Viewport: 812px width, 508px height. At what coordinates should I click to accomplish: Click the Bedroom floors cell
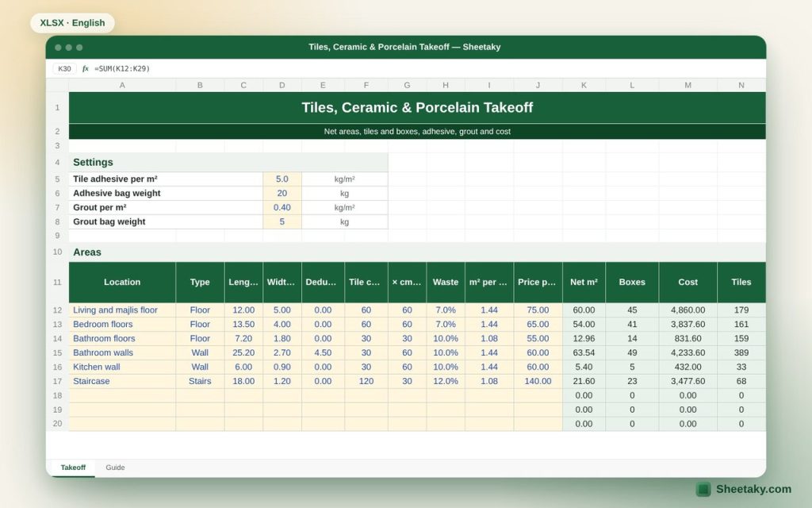(122, 324)
